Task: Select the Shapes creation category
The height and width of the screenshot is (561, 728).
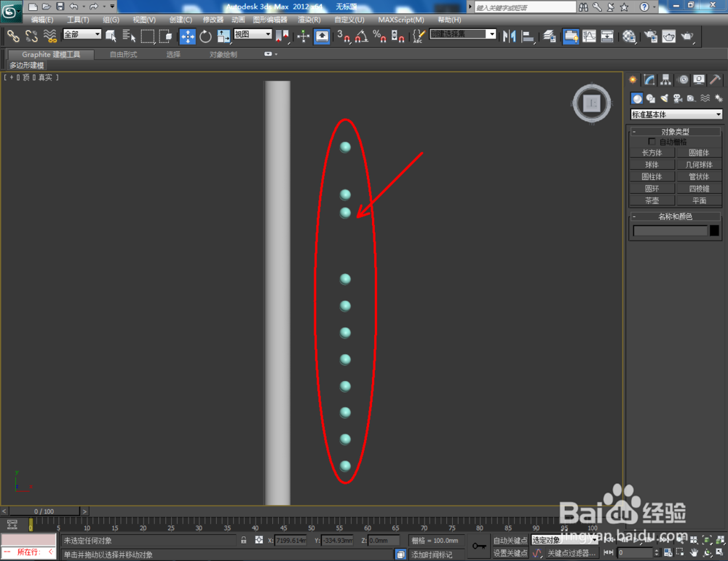Action: pyautogui.click(x=650, y=98)
